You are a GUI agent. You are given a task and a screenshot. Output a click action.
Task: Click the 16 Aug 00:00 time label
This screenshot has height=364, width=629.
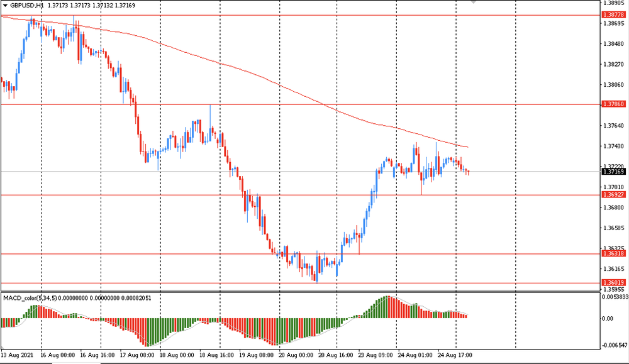57,355
